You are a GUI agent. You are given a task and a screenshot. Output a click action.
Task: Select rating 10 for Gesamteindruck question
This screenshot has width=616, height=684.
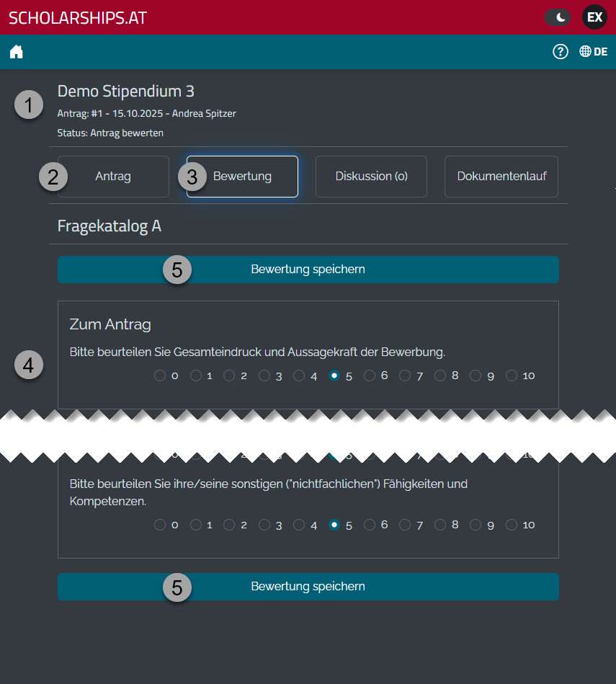tap(510, 375)
